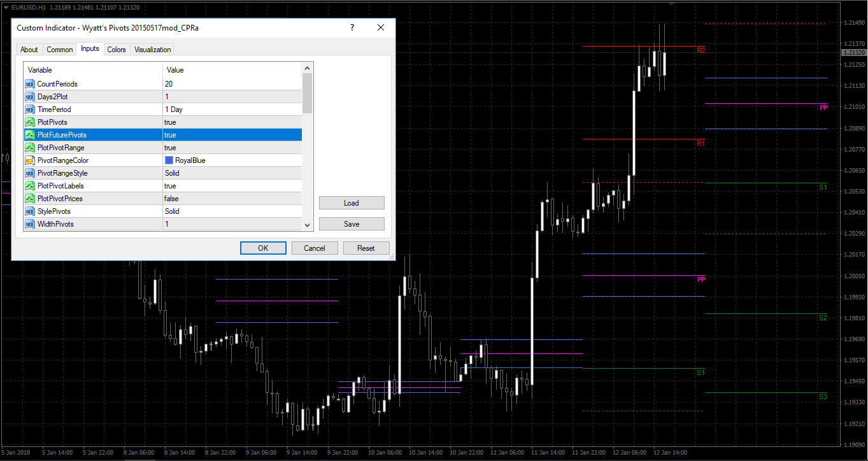This screenshot has width=868, height=461.
Task: Confirm the dialog with OK
Action: pyautogui.click(x=263, y=248)
